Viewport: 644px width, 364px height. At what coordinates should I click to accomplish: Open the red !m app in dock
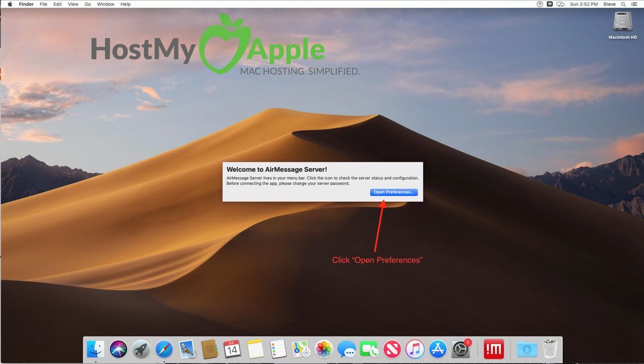click(494, 349)
